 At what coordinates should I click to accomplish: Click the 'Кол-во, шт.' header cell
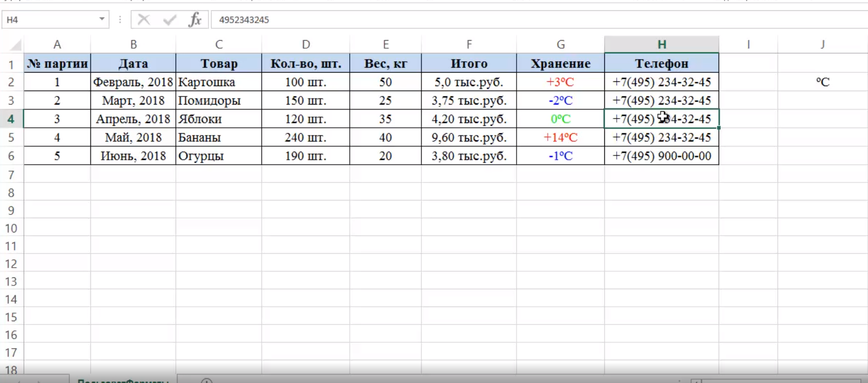click(306, 63)
